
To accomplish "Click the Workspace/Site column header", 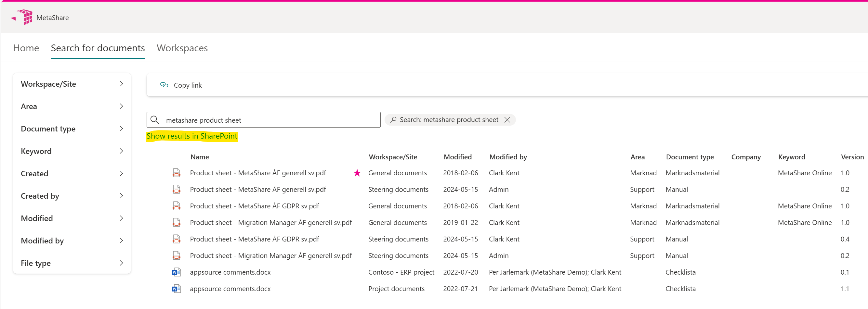I will pos(393,157).
